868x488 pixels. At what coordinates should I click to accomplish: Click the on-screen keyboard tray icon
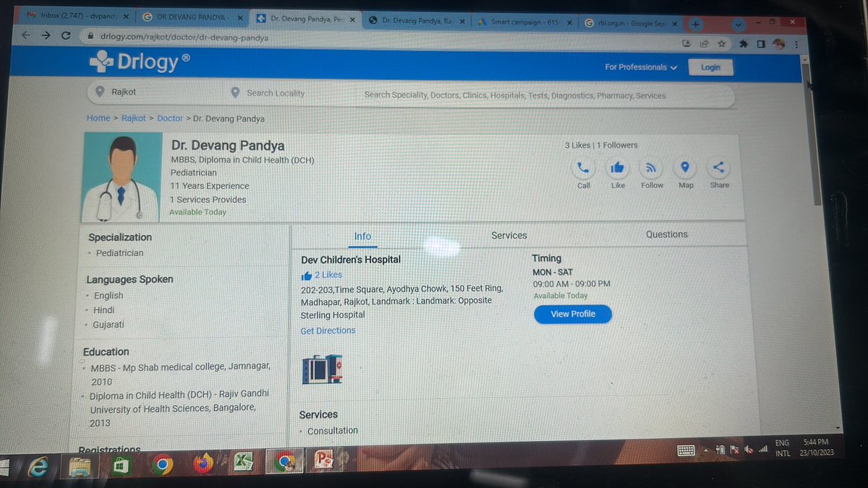pos(685,450)
